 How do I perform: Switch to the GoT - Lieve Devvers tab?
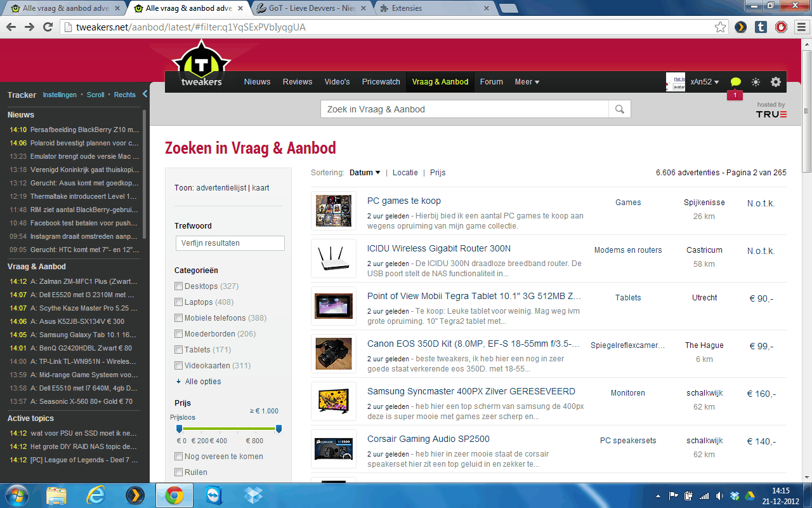312,8
